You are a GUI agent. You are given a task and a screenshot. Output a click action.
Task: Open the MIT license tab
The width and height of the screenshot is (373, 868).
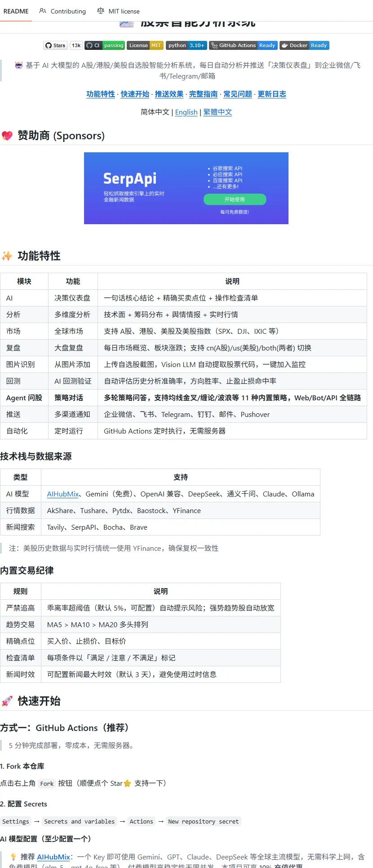pos(119,11)
